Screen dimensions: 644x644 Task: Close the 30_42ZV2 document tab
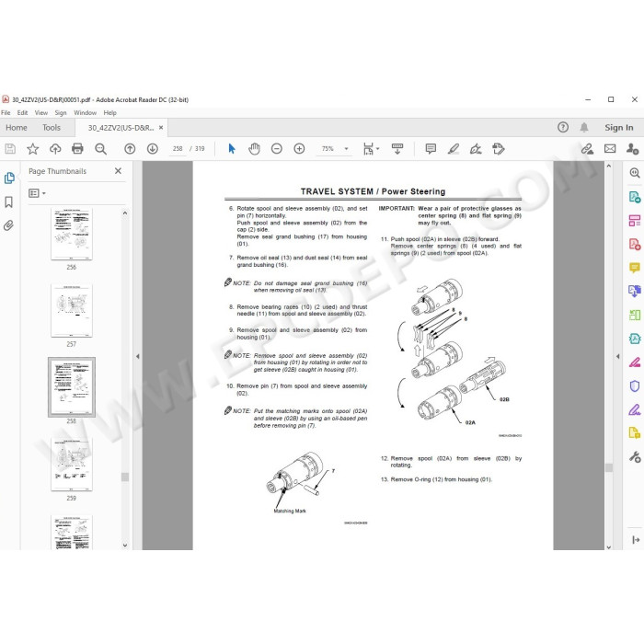pyautogui.click(x=161, y=127)
